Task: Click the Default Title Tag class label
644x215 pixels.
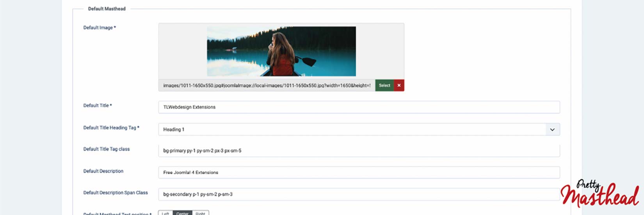Action: tap(106, 149)
